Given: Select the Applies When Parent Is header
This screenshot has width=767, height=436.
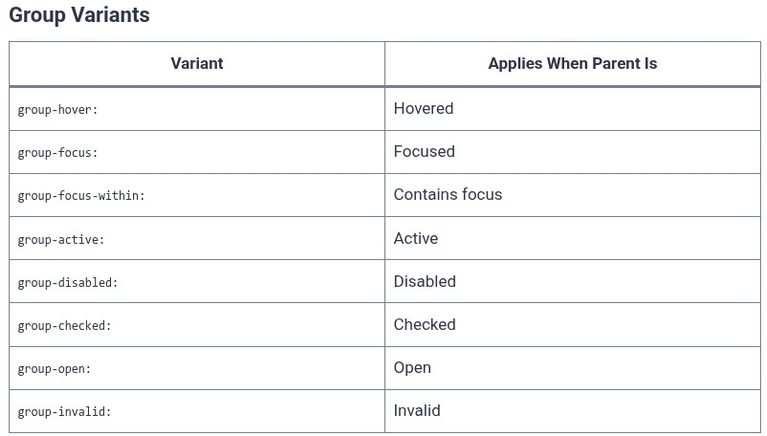Looking at the screenshot, I should point(572,64).
